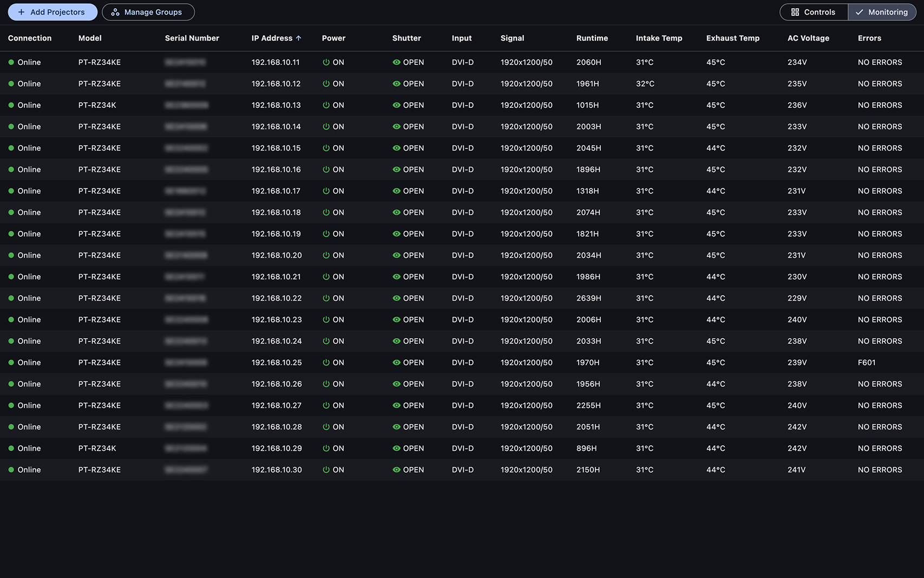Screen dimensions: 924x578
Task: Open Manage Groups
Action: [x=148, y=12]
